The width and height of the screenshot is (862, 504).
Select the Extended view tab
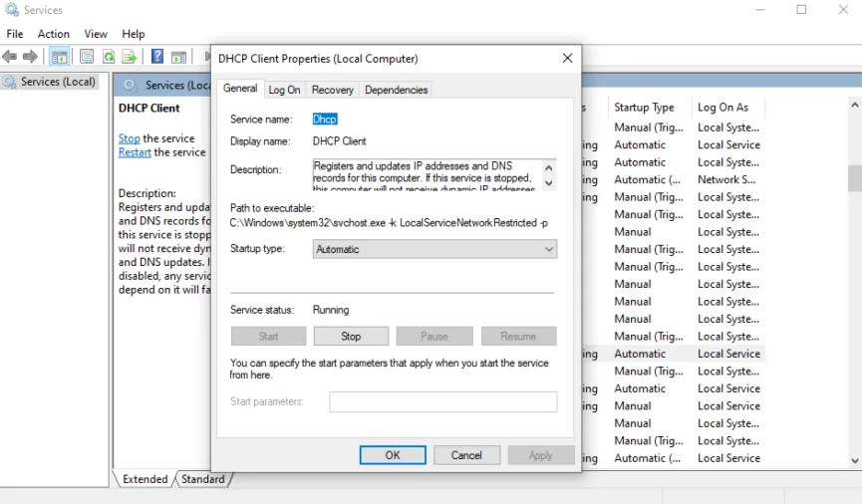[x=145, y=479]
